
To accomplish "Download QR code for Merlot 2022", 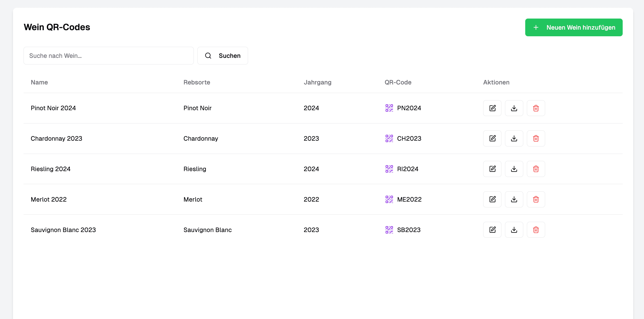I will click(x=514, y=199).
